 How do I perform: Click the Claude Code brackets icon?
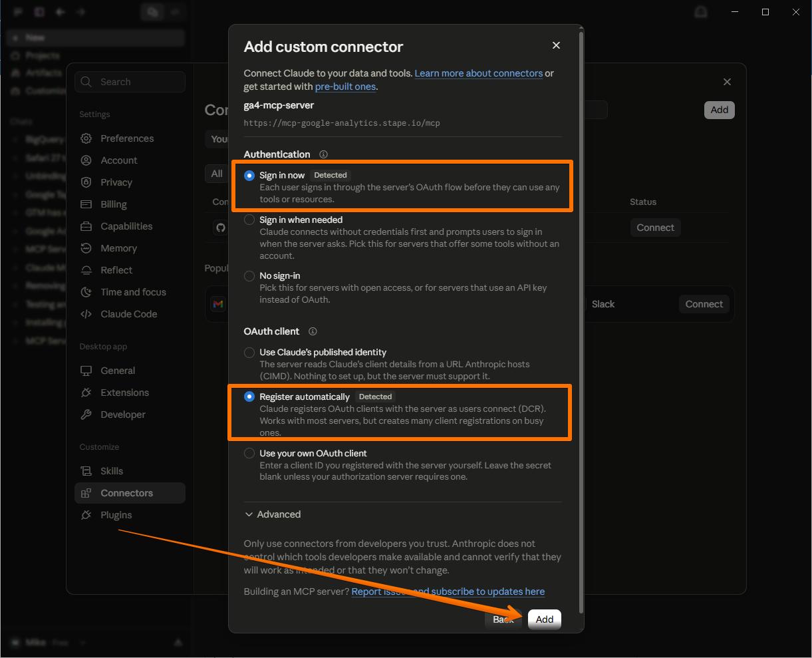pyautogui.click(x=86, y=314)
